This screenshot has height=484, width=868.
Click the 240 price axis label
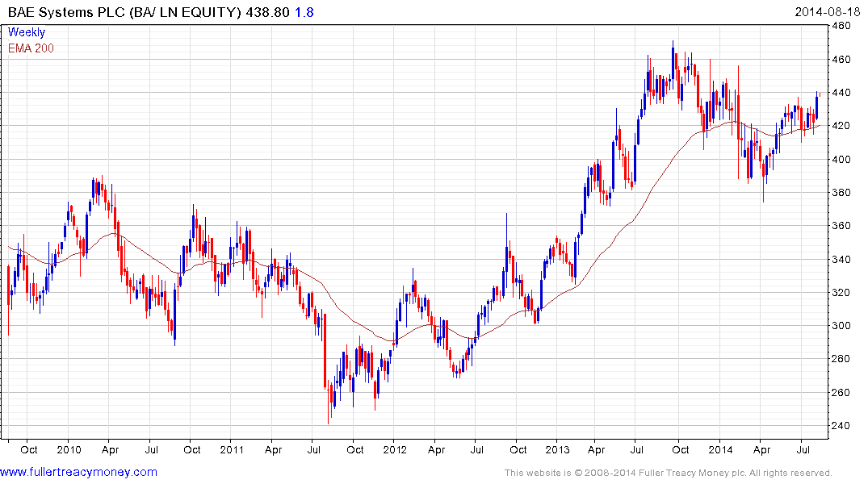tap(844, 427)
